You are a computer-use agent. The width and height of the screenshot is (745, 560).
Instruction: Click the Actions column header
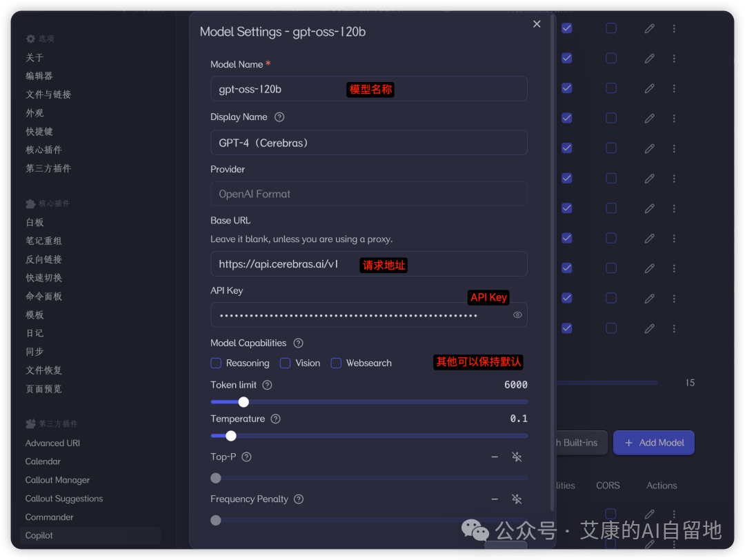pos(662,486)
